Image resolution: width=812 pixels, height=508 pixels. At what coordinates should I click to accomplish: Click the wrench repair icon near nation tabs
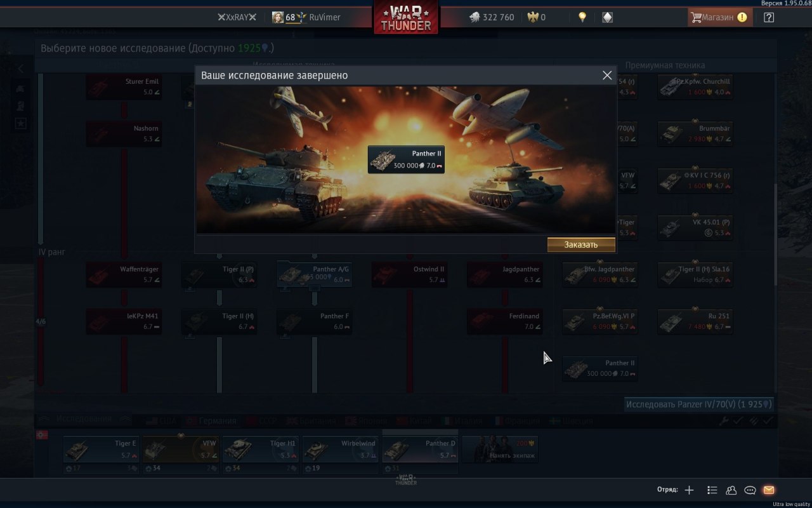pyautogui.click(x=725, y=420)
